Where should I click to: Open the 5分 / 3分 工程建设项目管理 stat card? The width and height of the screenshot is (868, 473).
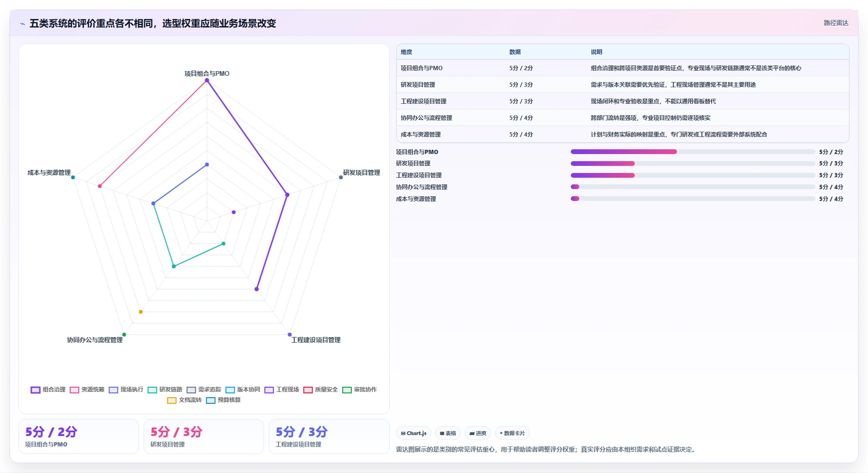click(329, 437)
